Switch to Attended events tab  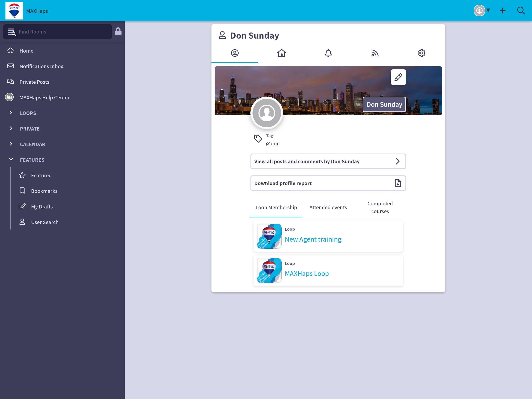tap(328, 207)
